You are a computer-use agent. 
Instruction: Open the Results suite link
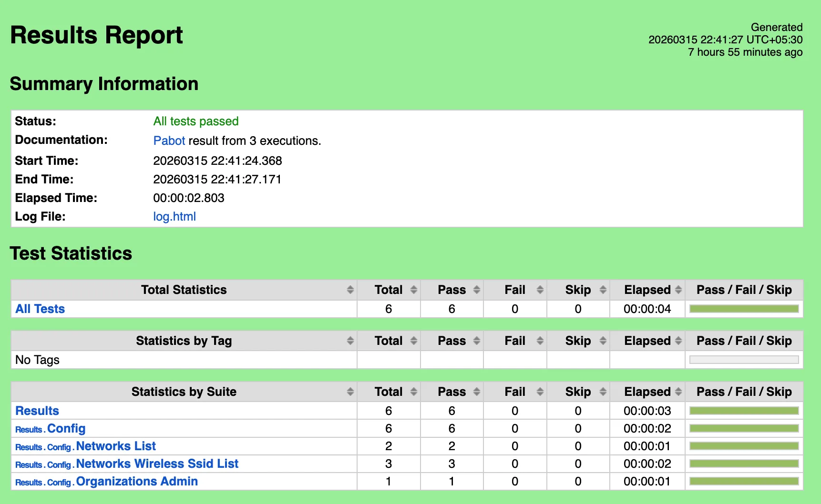(x=37, y=411)
